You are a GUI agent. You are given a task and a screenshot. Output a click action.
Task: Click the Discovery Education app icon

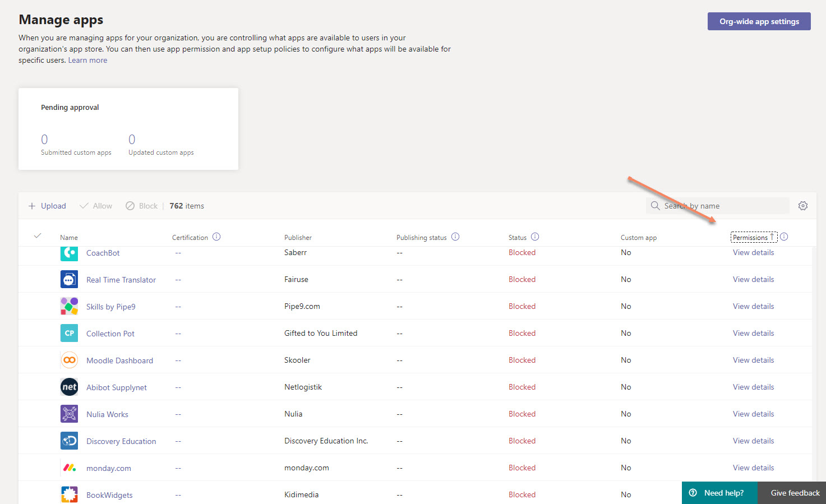click(x=69, y=441)
